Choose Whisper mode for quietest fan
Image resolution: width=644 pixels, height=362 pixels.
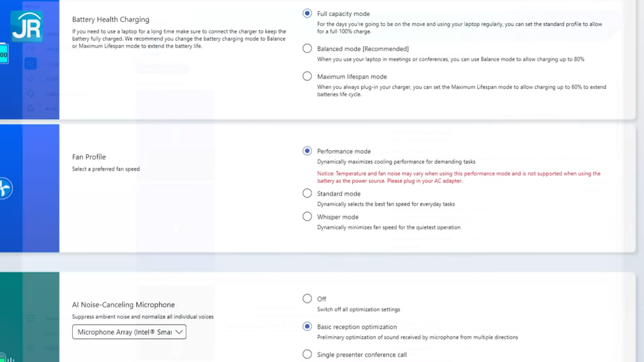click(307, 216)
